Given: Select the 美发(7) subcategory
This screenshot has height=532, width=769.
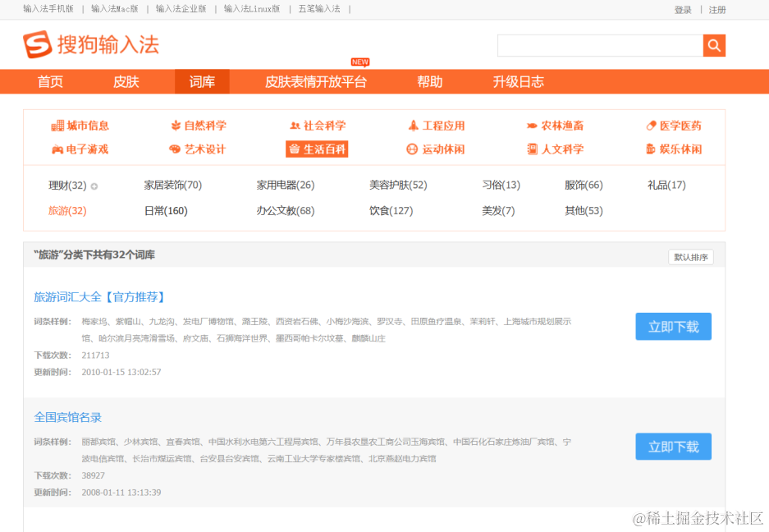Looking at the screenshot, I should click(x=498, y=210).
